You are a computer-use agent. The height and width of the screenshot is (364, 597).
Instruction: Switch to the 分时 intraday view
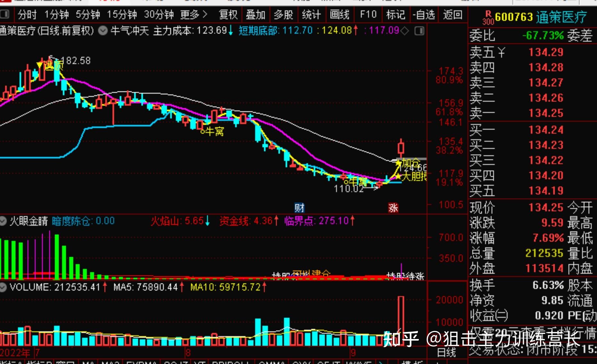coord(27,15)
